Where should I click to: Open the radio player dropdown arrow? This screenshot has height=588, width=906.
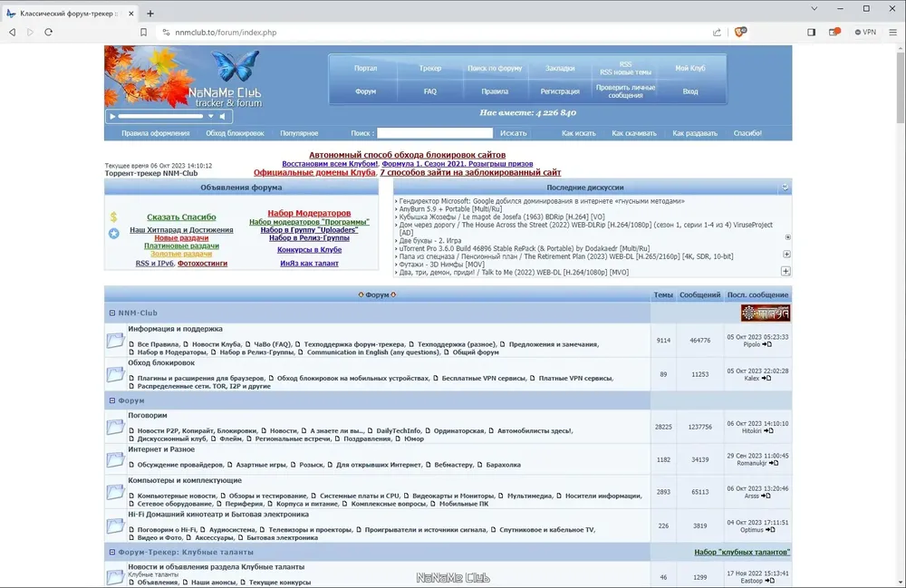click(x=211, y=116)
